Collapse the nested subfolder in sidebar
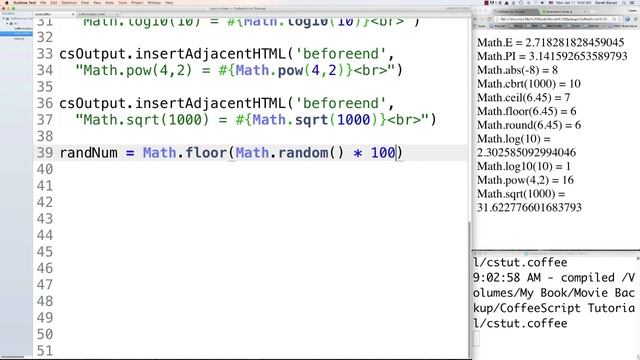The height and width of the screenshot is (360, 640). 7,23
